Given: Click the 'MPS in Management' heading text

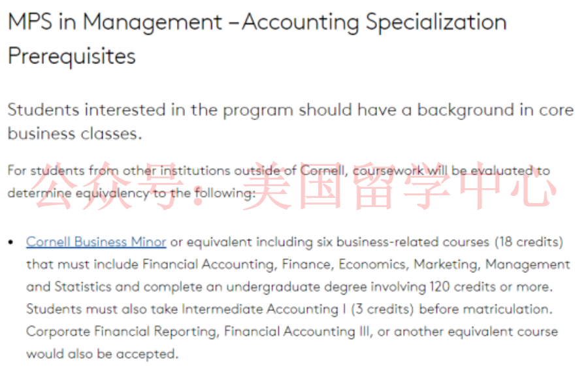Looking at the screenshot, I should pos(115,22).
